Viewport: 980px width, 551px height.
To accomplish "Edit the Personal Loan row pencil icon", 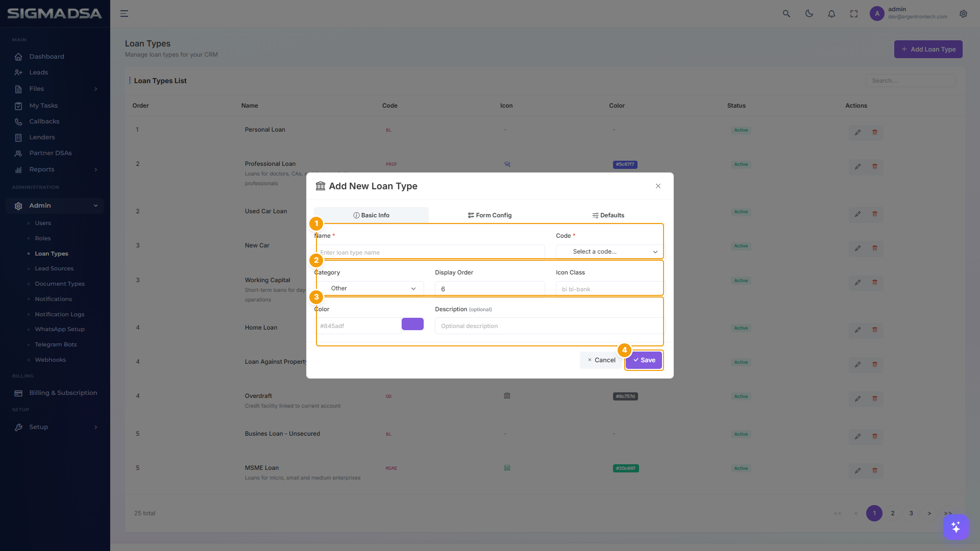I will 857,132.
